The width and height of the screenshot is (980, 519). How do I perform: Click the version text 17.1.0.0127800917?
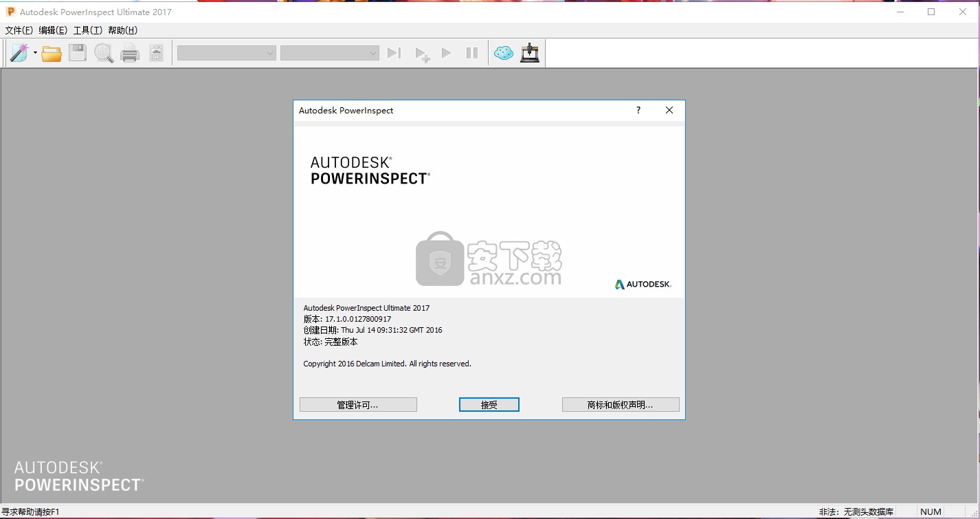(x=358, y=319)
